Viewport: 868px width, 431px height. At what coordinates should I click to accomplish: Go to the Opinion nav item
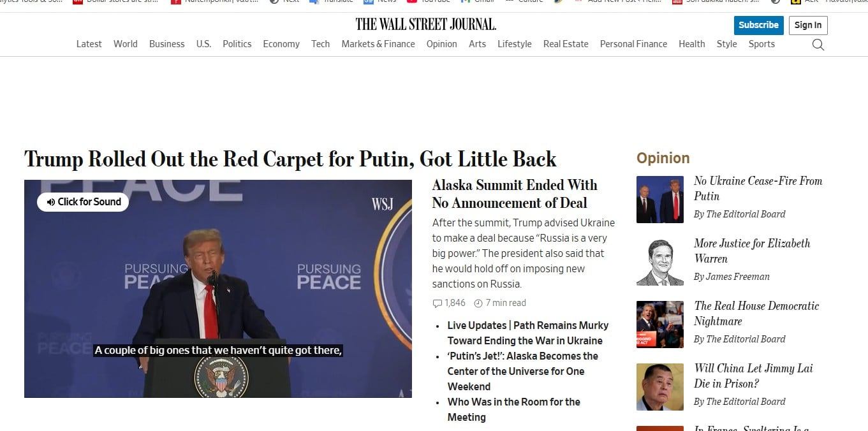[442, 44]
